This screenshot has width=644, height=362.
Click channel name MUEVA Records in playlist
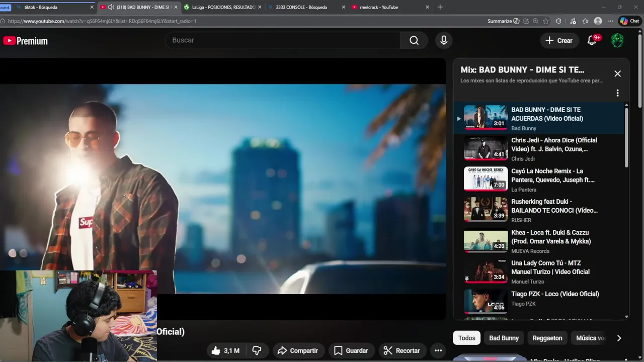tap(530, 251)
